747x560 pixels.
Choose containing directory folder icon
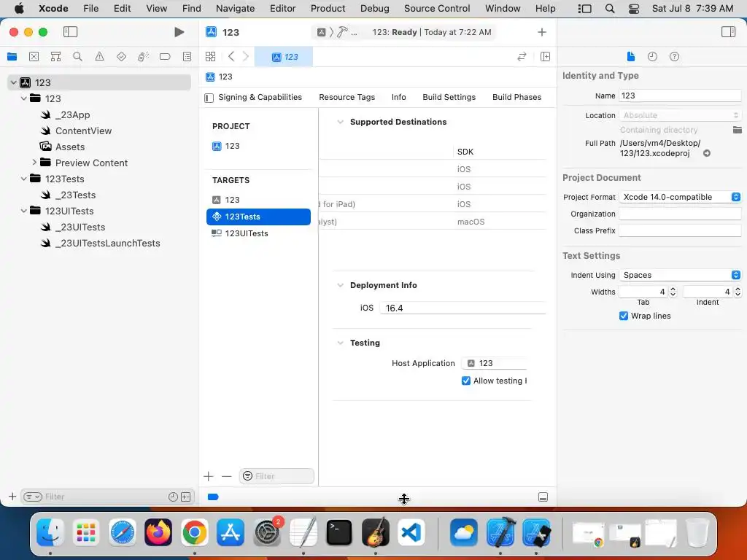[737, 130]
